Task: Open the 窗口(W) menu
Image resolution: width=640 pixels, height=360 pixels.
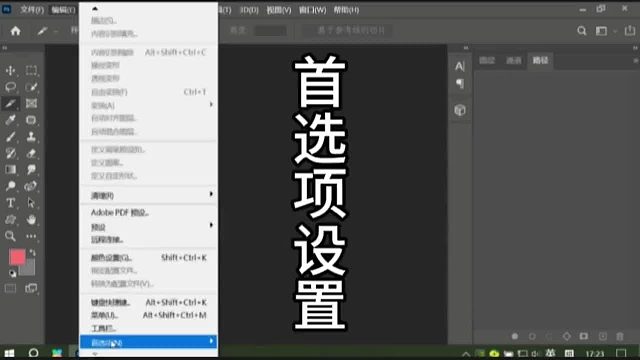Action: [x=312, y=10]
